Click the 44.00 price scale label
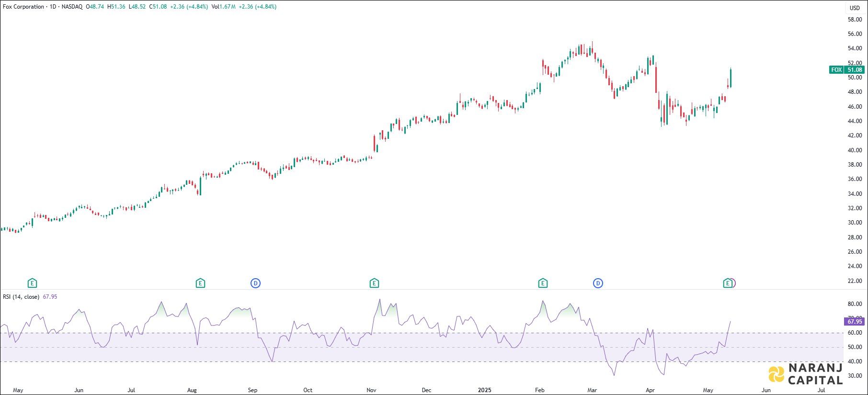 [x=855, y=121]
